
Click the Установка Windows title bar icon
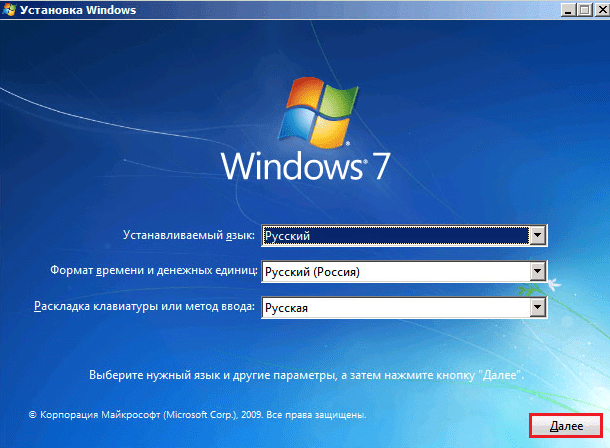pyautogui.click(x=9, y=10)
